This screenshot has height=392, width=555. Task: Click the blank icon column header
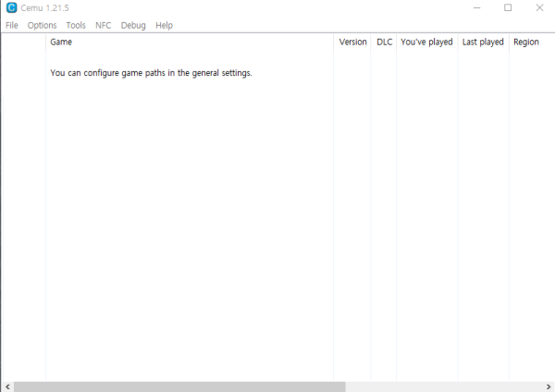pos(23,43)
